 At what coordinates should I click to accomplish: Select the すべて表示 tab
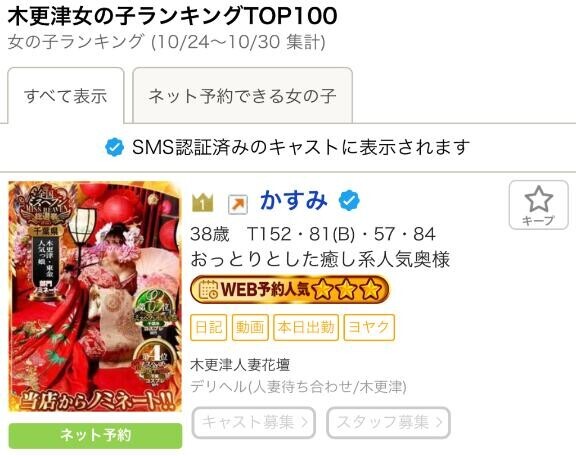(66, 96)
